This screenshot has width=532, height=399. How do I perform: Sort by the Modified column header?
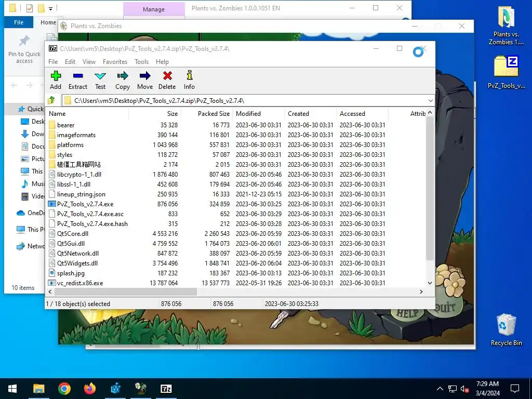coord(259,114)
